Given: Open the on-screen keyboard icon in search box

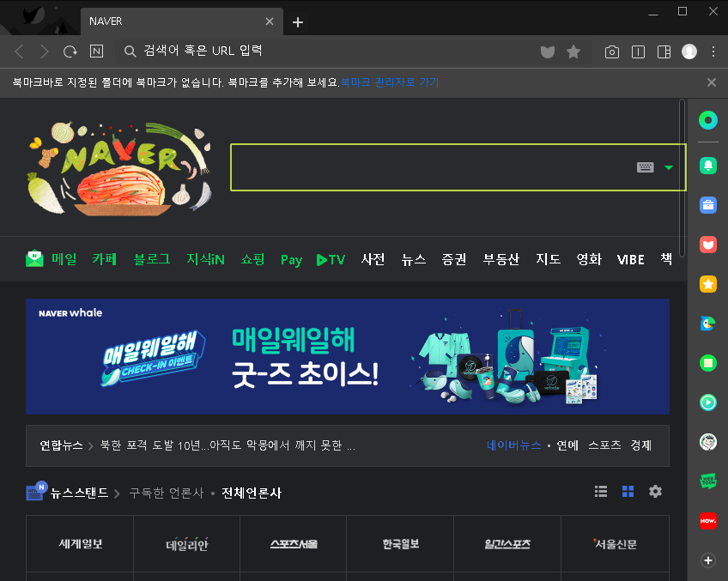Looking at the screenshot, I should [x=646, y=167].
